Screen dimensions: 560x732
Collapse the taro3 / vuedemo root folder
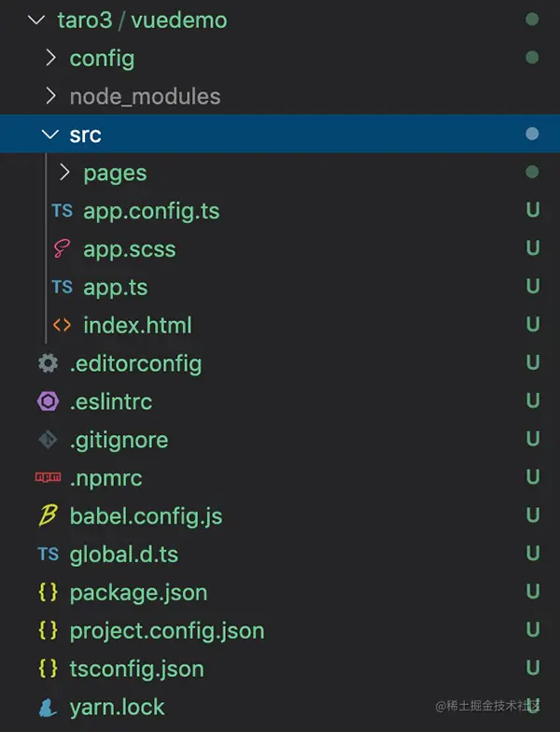[37, 21]
